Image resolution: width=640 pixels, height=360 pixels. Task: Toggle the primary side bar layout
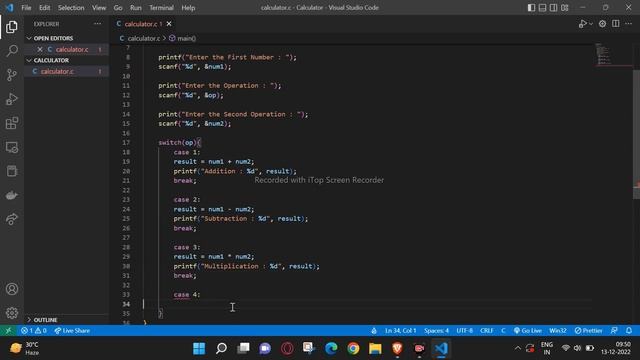(x=531, y=8)
